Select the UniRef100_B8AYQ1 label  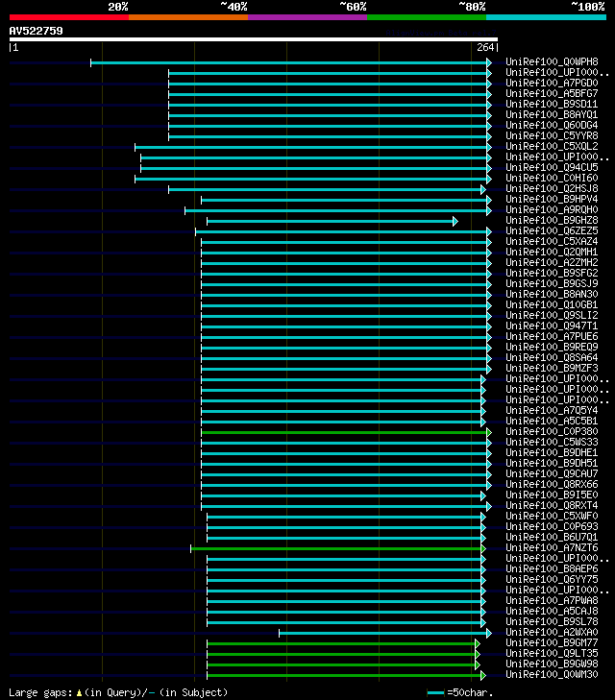[552, 114]
